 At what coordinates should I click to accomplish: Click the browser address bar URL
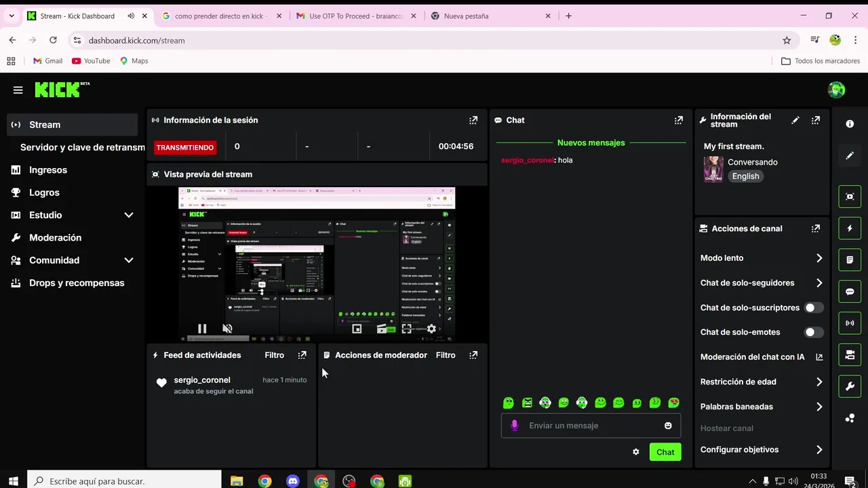[x=136, y=41]
